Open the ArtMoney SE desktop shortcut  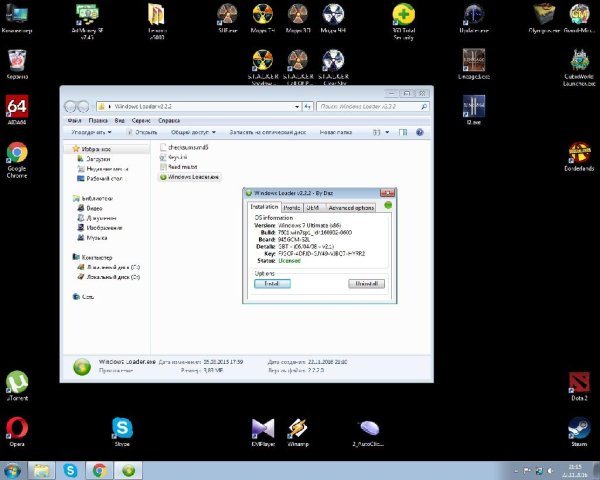coord(87,21)
